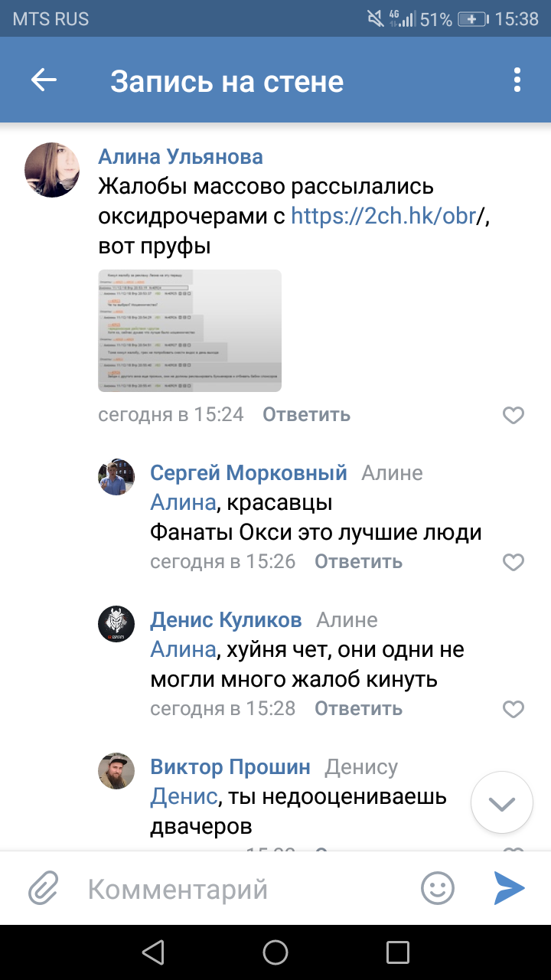The image size is (551, 980).
Task: Like Денис Куликов's comment
Action: (513, 709)
